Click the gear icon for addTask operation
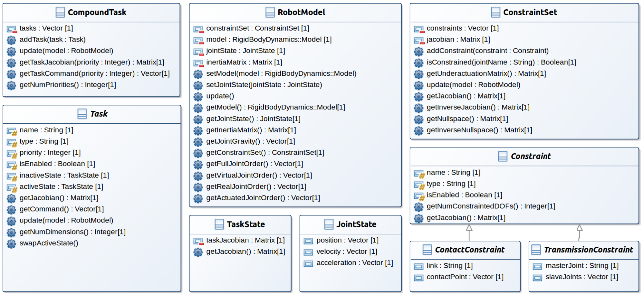The width and height of the screenshot is (644, 295). pos(11,40)
